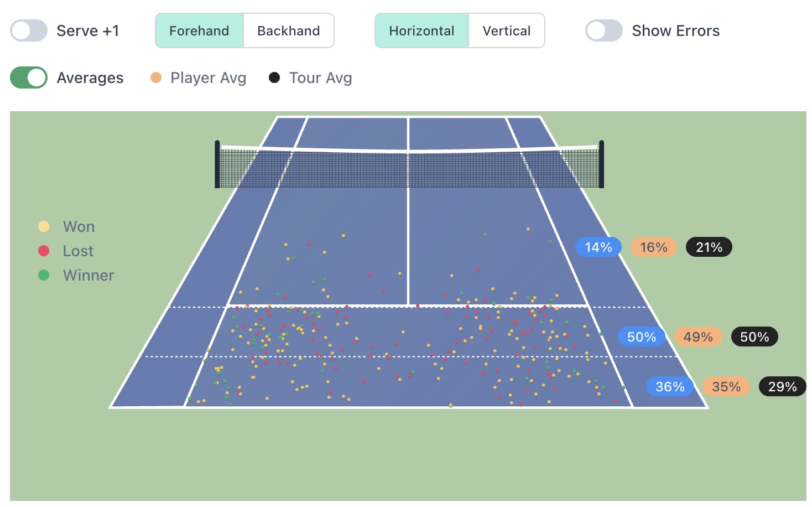The width and height of the screenshot is (812, 507).
Task: Select the Forehand tab
Action: coord(199,30)
